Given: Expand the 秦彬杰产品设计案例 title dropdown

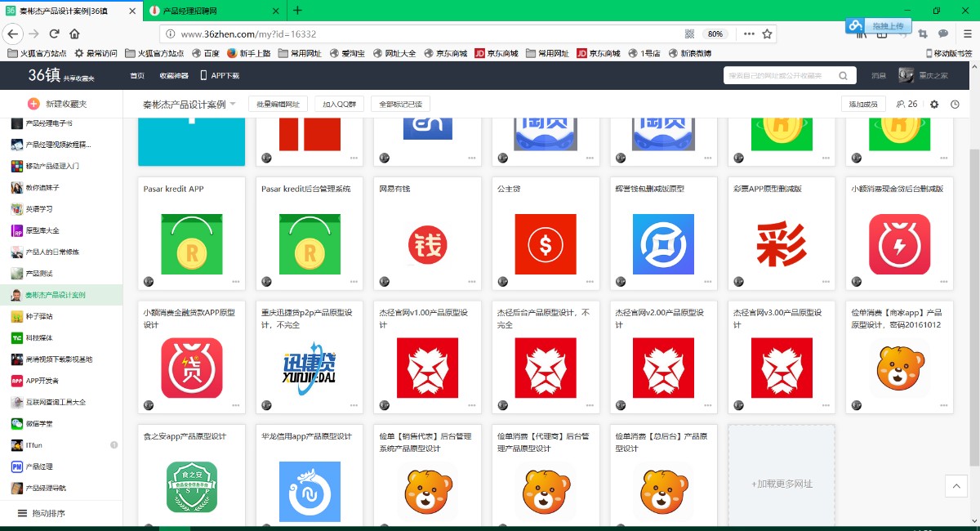Looking at the screenshot, I should pos(233,104).
